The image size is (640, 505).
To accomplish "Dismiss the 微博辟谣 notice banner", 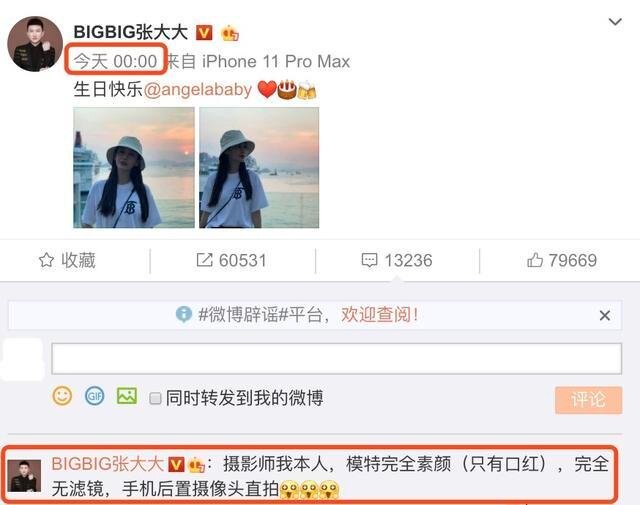I will [x=605, y=315].
